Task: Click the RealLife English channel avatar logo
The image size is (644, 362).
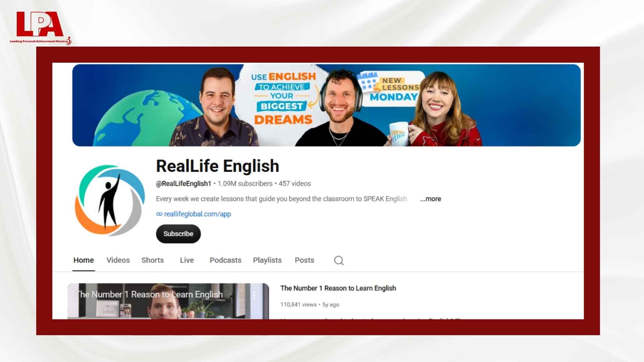Action: 110,200
